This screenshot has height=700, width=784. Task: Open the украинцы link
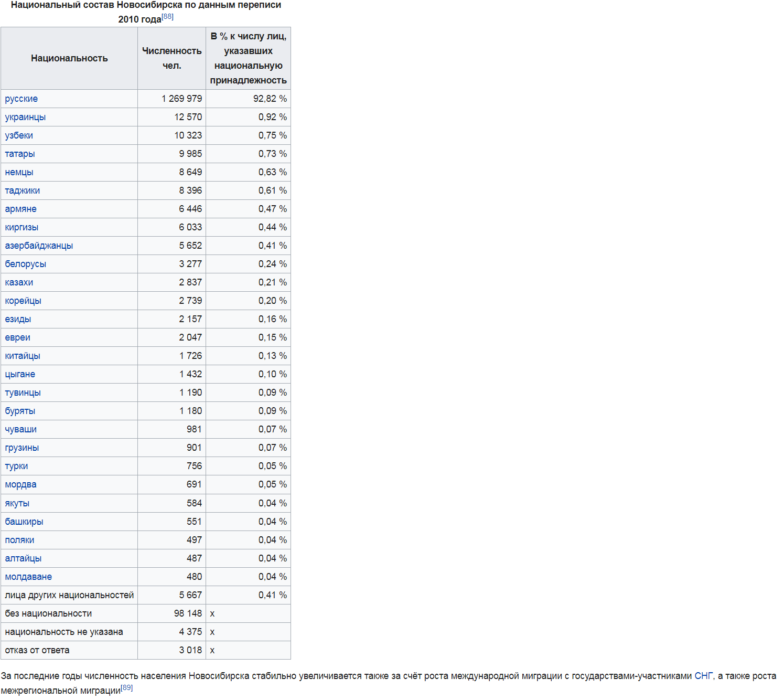(25, 117)
